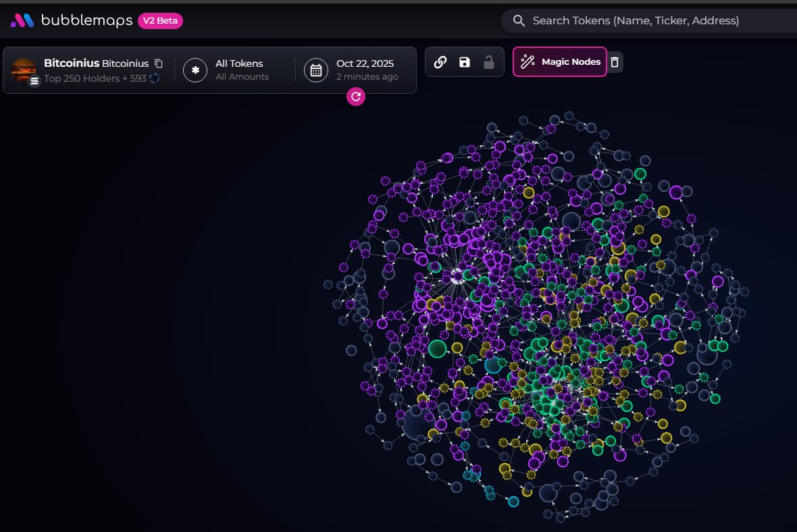Click the list badge on token avatar

(x=34, y=81)
